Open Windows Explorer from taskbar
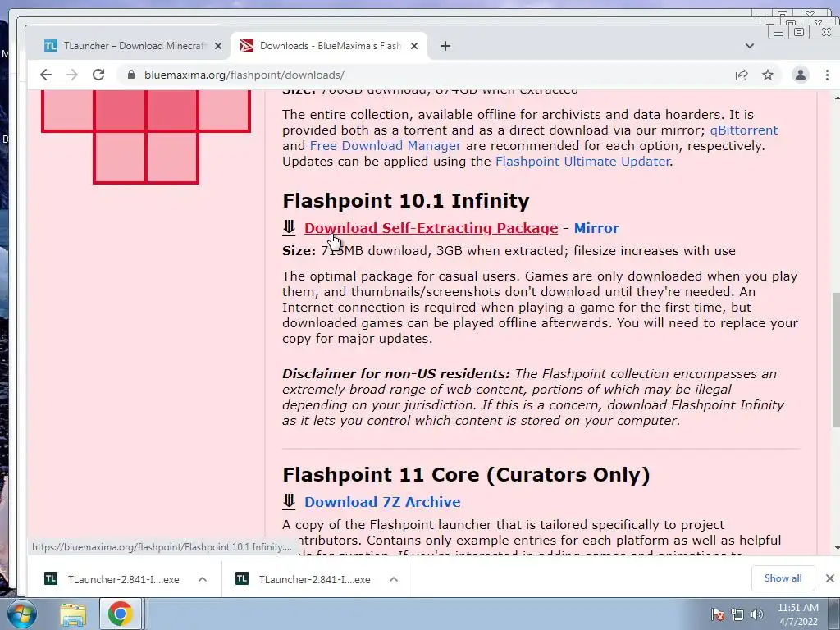Viewport: 840px width, 630px height. click(x=73, y=614)
